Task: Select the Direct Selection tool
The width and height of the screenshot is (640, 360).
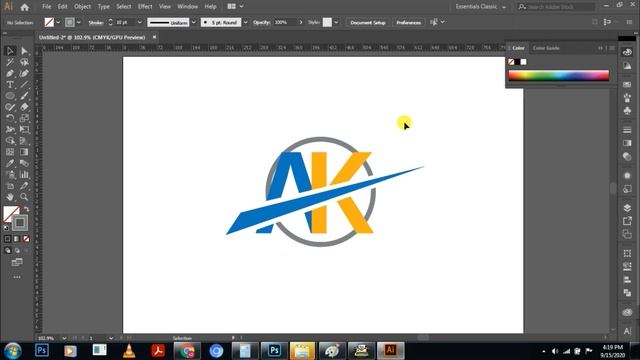Action: click(x=24, y=51)
